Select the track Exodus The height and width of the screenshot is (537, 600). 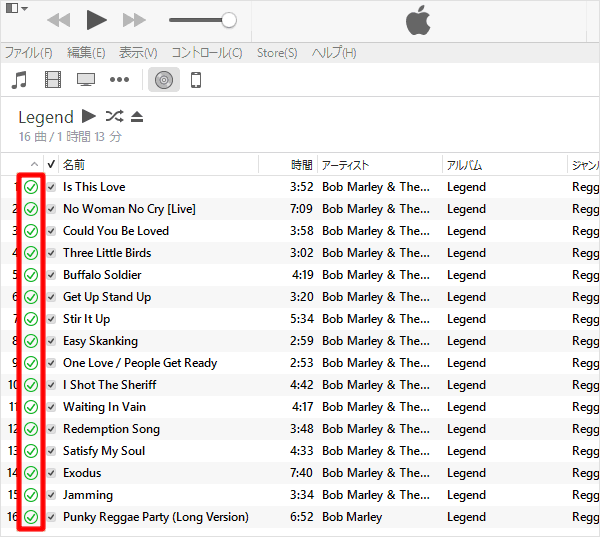pyautogui.click(x=82, y=473)
